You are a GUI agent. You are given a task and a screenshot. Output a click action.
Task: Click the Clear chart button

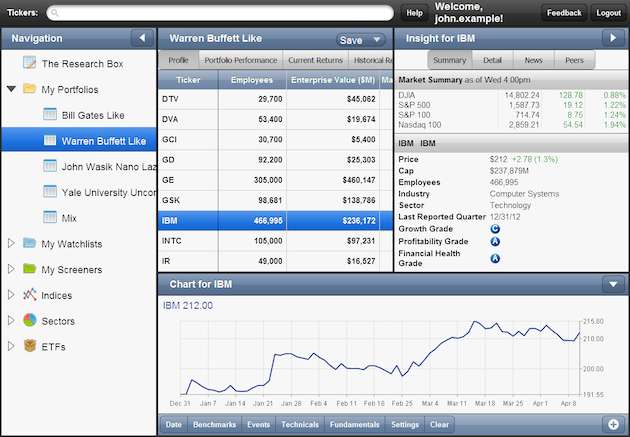tap(440, 425)
